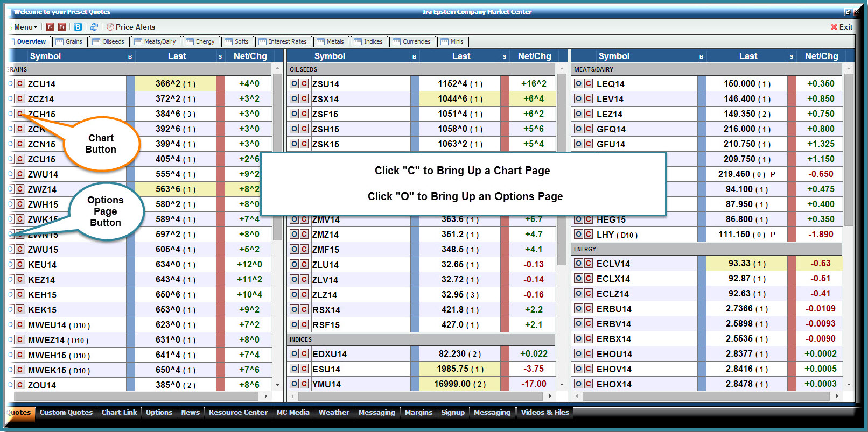Open the Weather bottom tab
This screenshot has width=868, height=432.
(x=334, y=413)
